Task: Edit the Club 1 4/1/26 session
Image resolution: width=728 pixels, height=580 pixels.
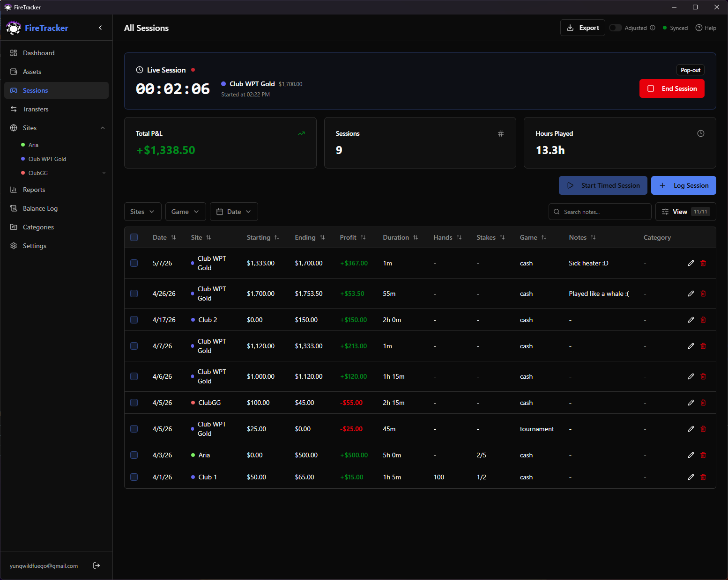Action: click(x=691, y=477)
